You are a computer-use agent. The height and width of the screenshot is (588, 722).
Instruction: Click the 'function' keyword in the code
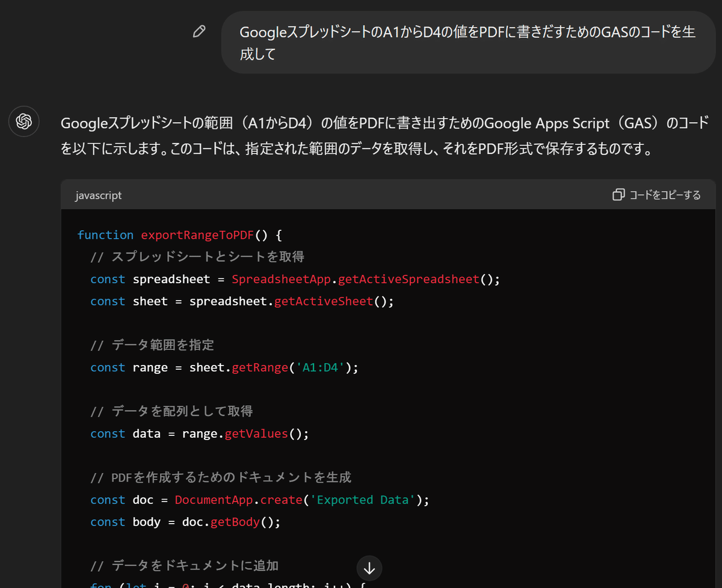pos(105,235)
